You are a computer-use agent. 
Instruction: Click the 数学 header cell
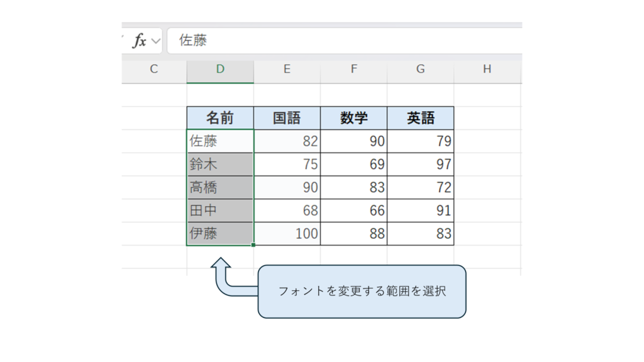pos(353,118)
